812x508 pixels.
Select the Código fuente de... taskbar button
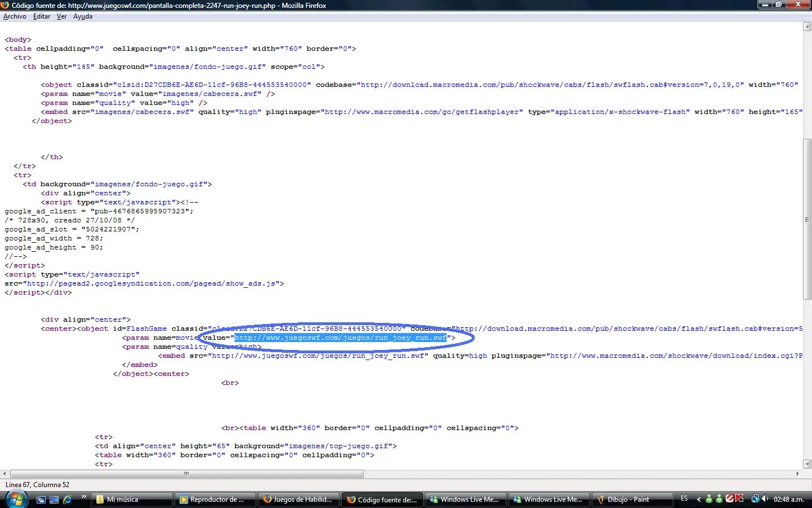click(383, 500)
